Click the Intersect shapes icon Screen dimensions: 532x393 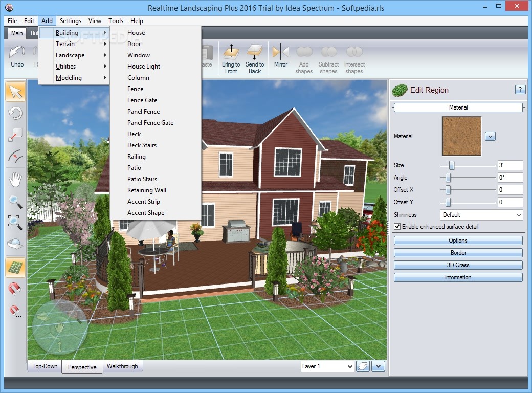coord(354,52)
